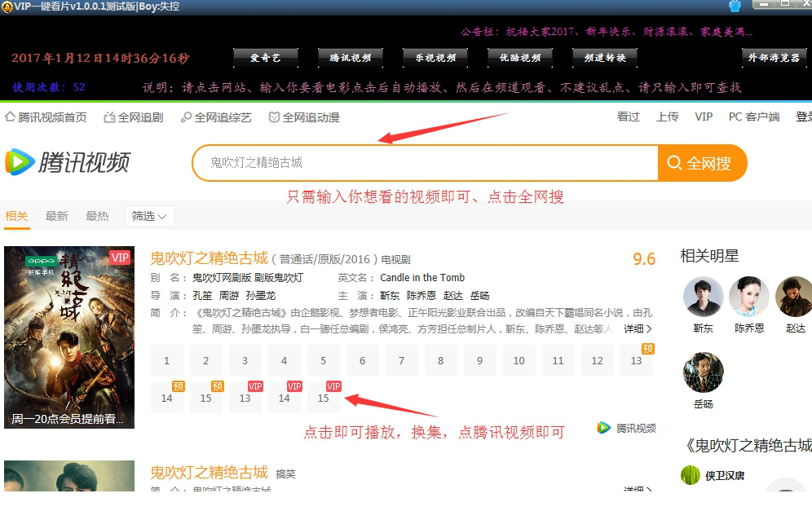This screenshot has height=511, width=812.
Task: Click the 上传 link
Action: (x=668, y=117)
